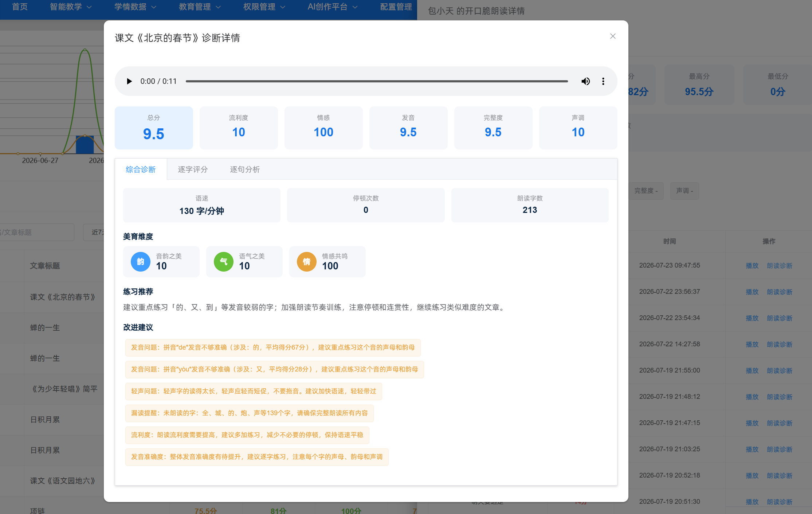Image resolution: width=812 pixels, height=514 pixels.
Task: Click the 朗读字数 213 stat card
Action: (x=530, y=205)
